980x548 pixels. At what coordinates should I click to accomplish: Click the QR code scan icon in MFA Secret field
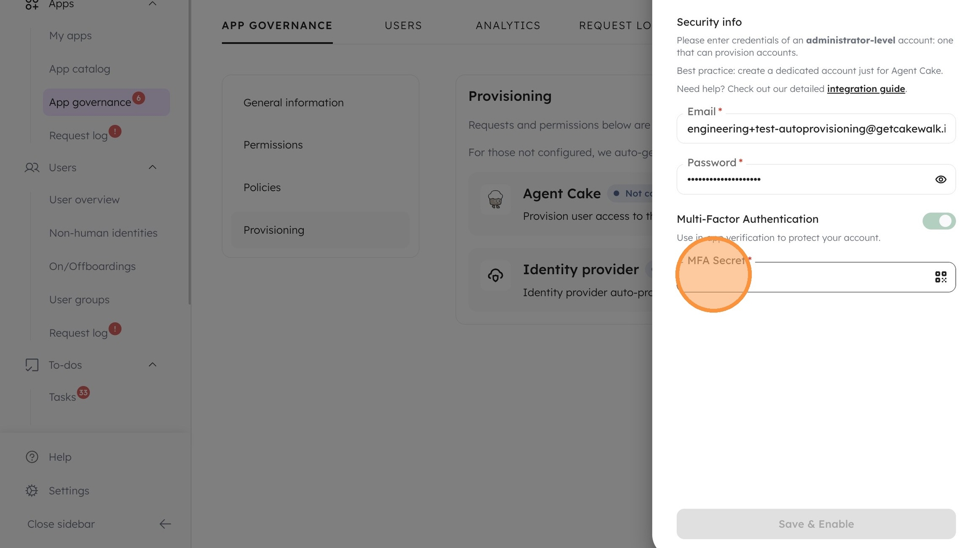940,277
